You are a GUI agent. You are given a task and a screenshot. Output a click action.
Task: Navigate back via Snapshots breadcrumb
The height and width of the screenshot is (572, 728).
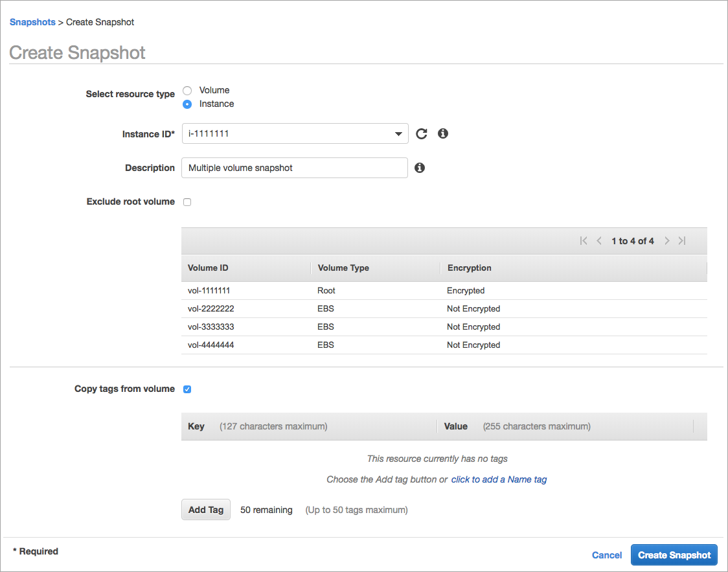tap(32, 21)
